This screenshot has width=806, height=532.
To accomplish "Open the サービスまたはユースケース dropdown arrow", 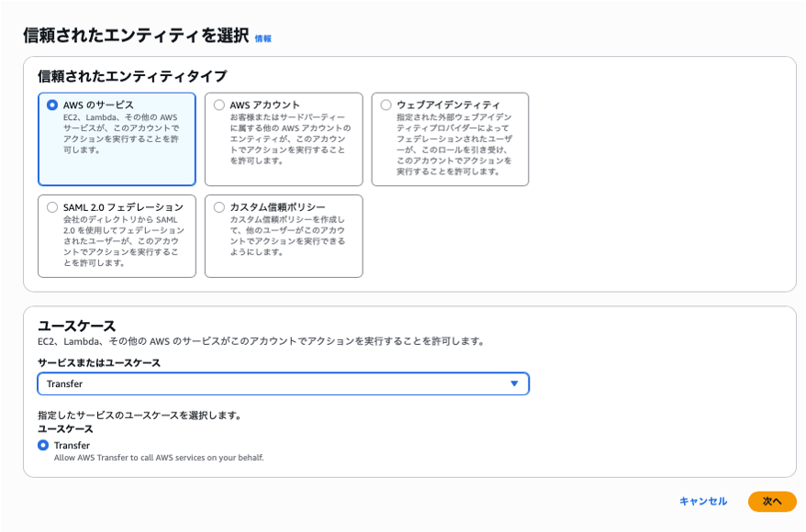I will point(514,383).
